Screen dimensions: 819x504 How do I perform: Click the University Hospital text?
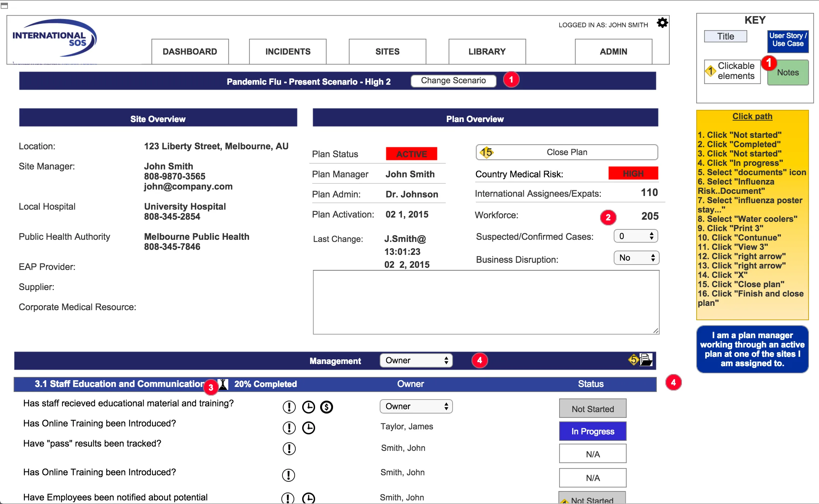[x=185, y=206]
